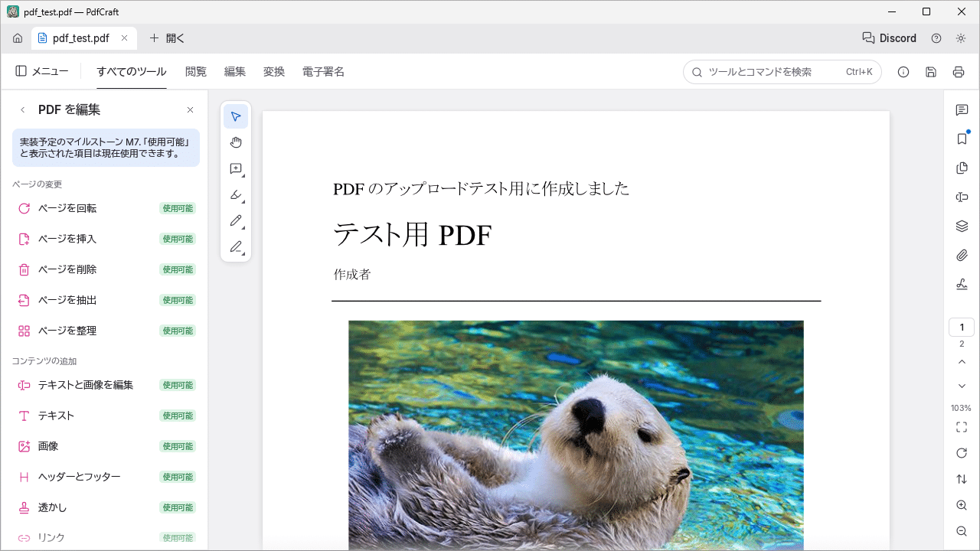This screenshot has width=980, height=551.
Task: Choose ページを整理
Action: click(x=104, y=331)
